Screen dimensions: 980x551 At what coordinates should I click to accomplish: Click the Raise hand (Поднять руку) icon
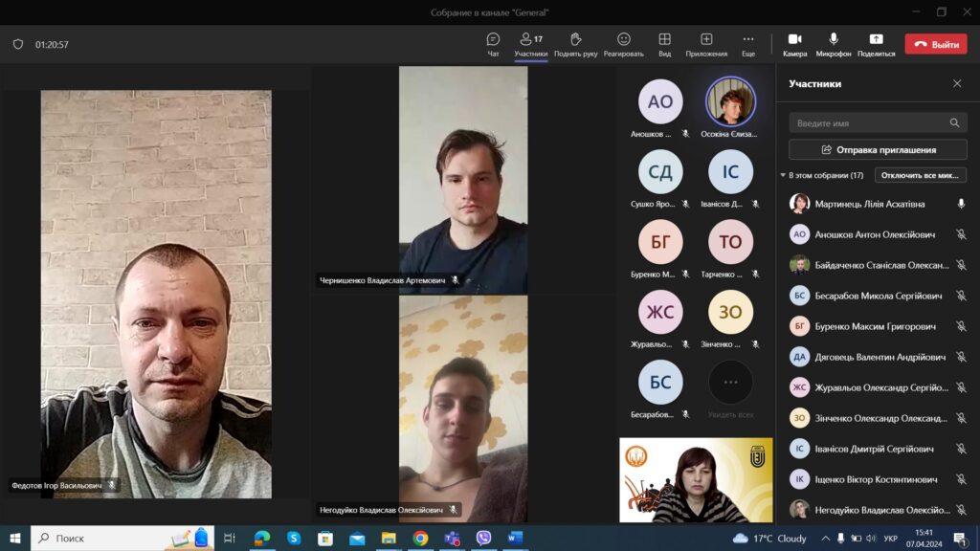575,43
